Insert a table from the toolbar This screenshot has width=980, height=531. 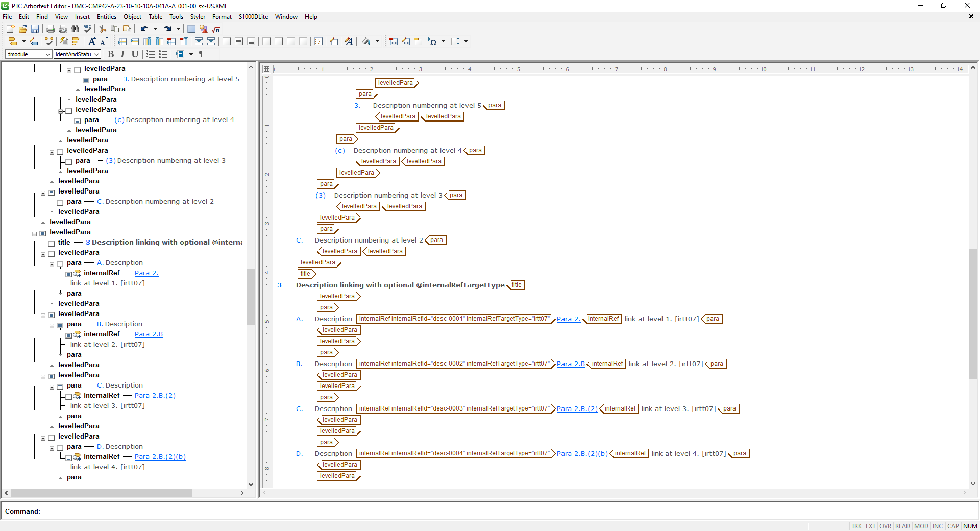coord(191,29)
